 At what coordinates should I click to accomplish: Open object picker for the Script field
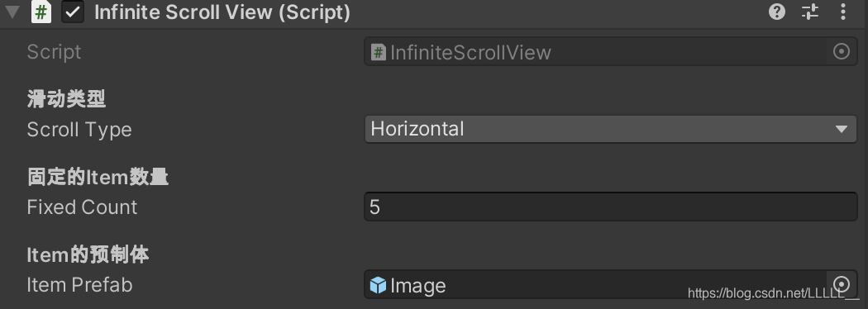click(842, 52)
